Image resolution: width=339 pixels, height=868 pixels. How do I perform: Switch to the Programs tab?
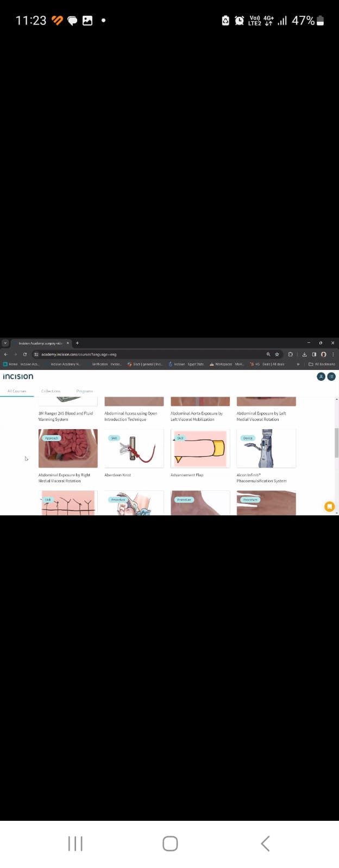pos(85,391)
